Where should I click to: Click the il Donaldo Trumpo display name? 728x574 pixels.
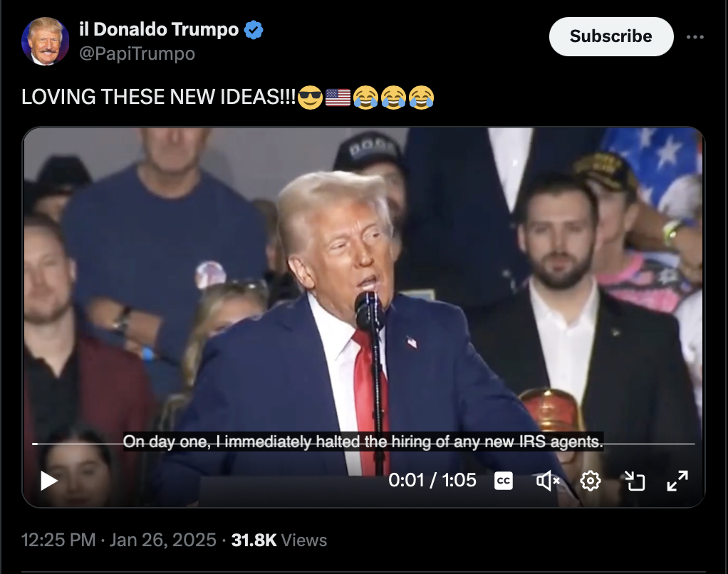click(x=159, y=29)
